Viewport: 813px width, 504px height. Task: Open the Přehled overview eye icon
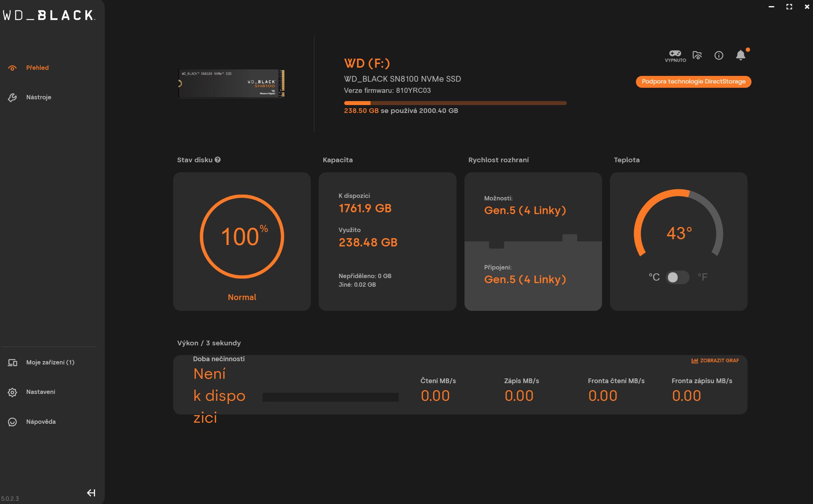[13, 68]
